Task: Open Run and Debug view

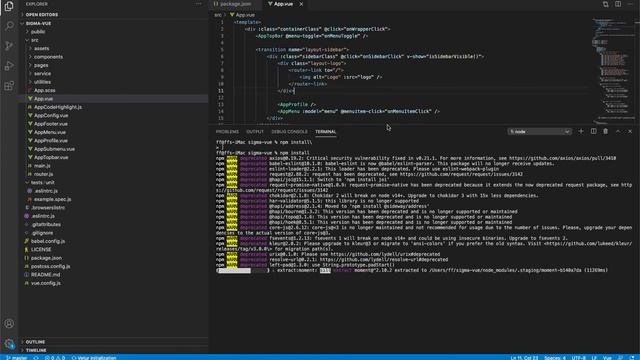Action: click(x=9, y=66)
